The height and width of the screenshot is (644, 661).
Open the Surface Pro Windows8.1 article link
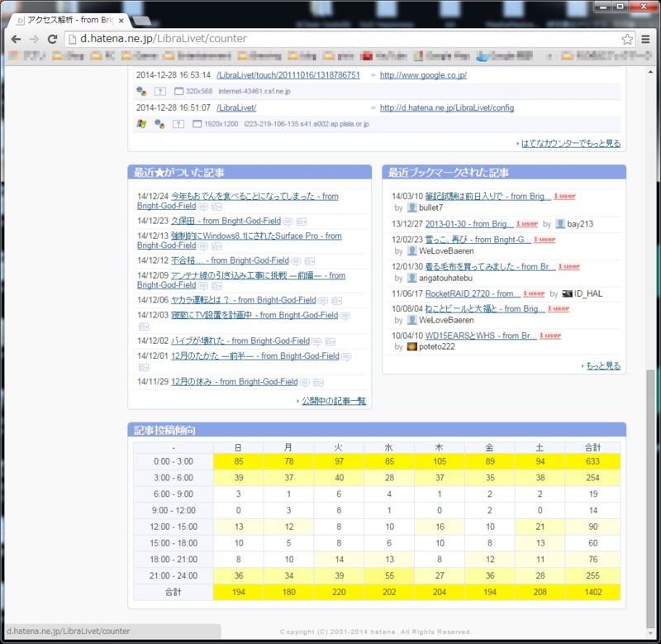(x=256, y=236)
